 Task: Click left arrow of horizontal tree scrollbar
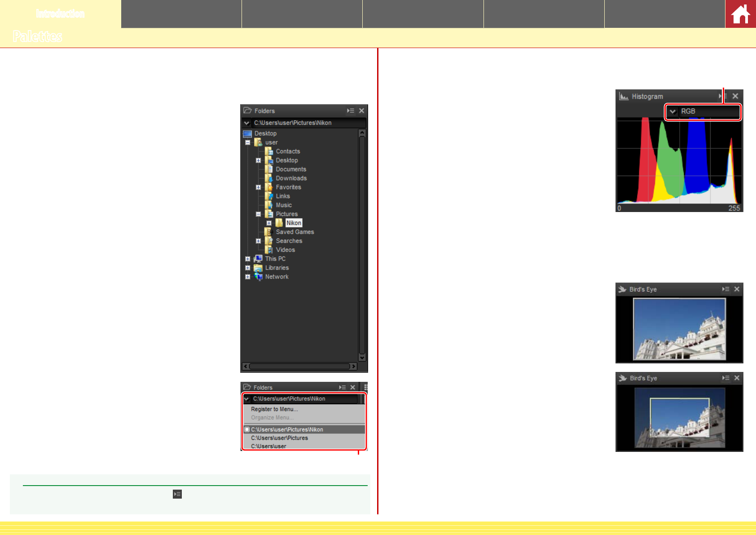(x=246, y=367)
